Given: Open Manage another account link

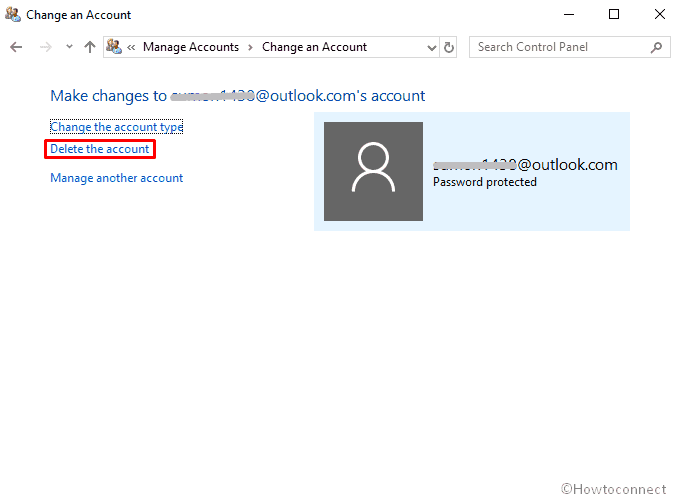Looking at the screenshot, I should (x=116, y=178).
